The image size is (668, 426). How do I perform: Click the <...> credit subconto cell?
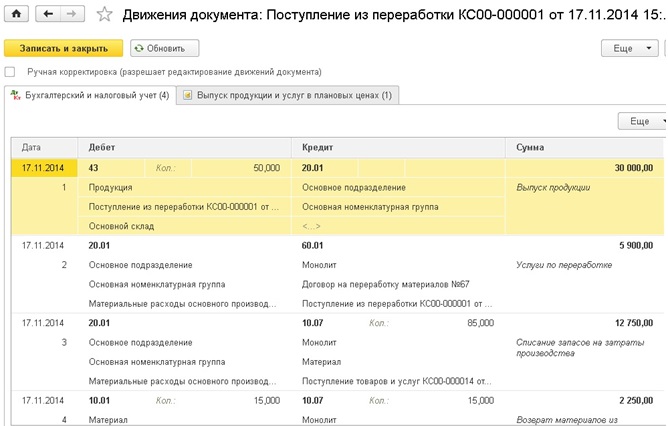(398, 226)
